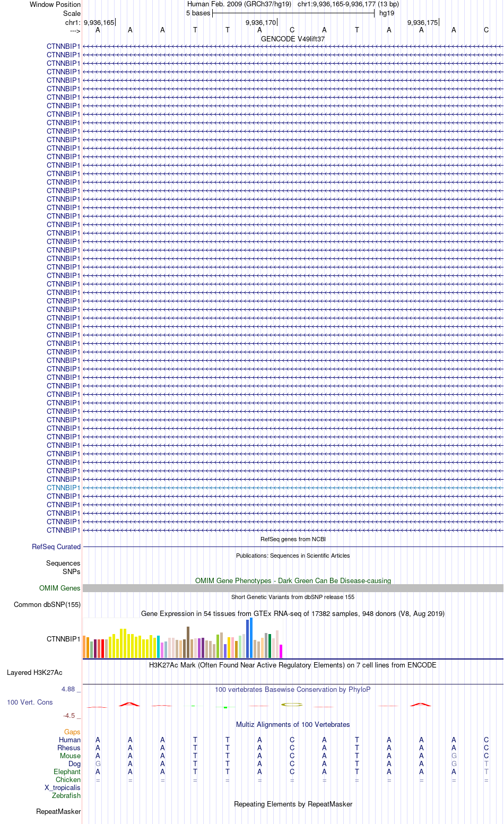Click the Elephant species row label

point(67,771)
